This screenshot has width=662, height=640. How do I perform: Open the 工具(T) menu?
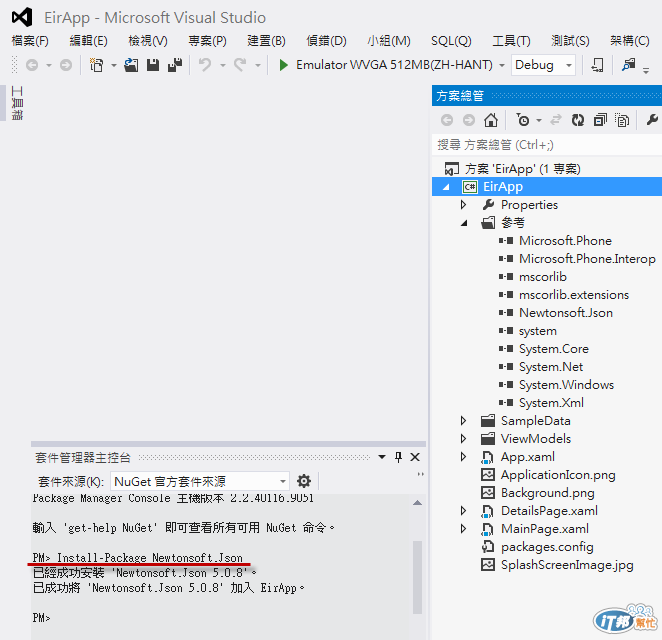coord(511,41)
